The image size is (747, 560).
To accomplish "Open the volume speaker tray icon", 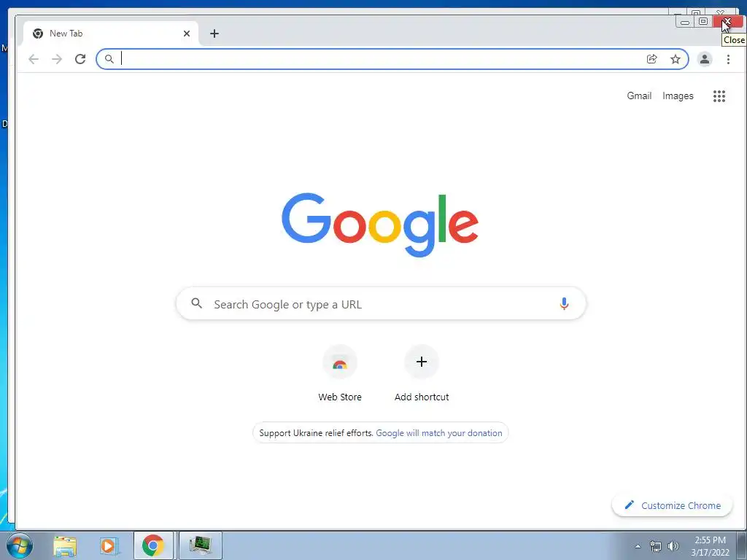I will (x=673, y=546).
